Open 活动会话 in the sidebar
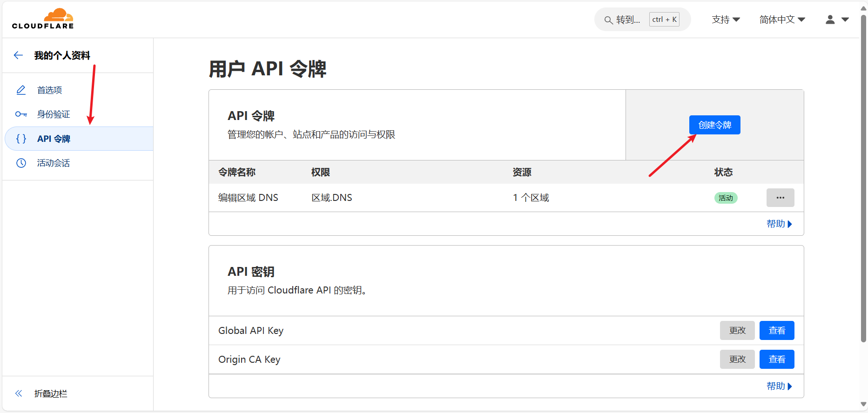 [54, 163]
